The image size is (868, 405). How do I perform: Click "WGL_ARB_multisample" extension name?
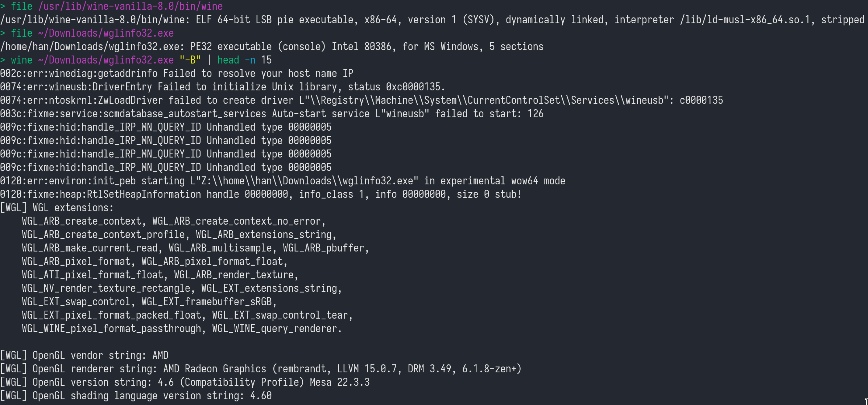[x=220, y=248]
